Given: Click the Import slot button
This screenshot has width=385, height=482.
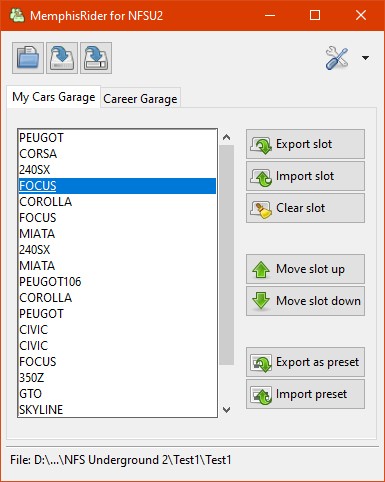Looking at the screenshot, I should tap(305, 176).
